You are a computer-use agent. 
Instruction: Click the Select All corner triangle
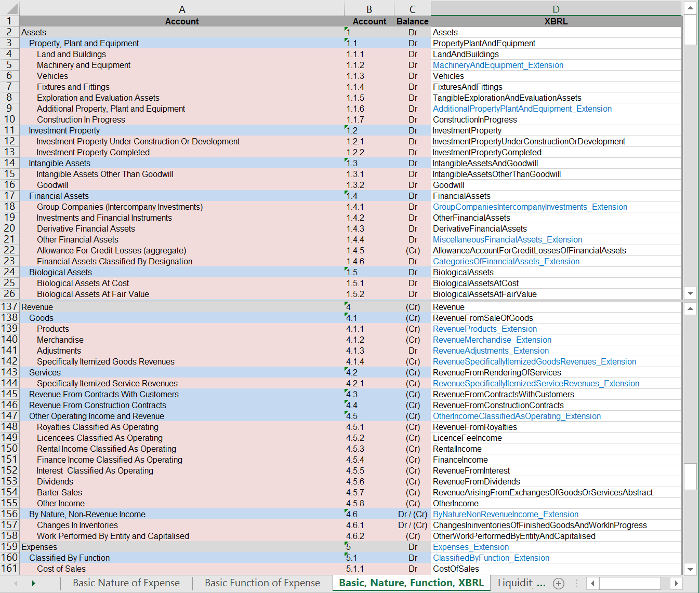[x=10, y=9]
